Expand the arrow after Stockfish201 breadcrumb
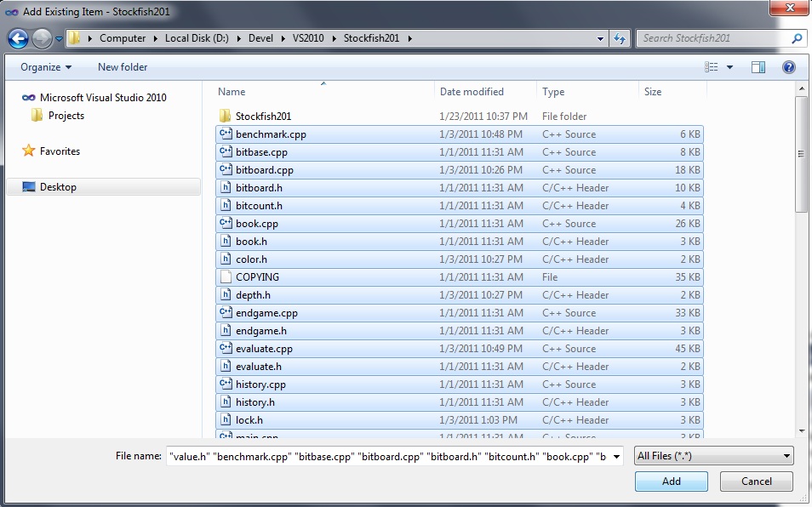Viewport: 812px width, 507px height. [409, 38]
